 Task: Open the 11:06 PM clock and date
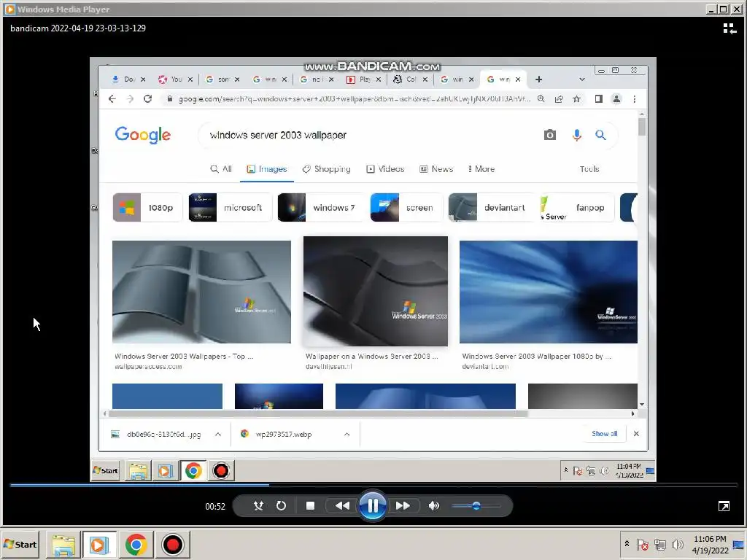pyautogui.click(x=710, y=544)
